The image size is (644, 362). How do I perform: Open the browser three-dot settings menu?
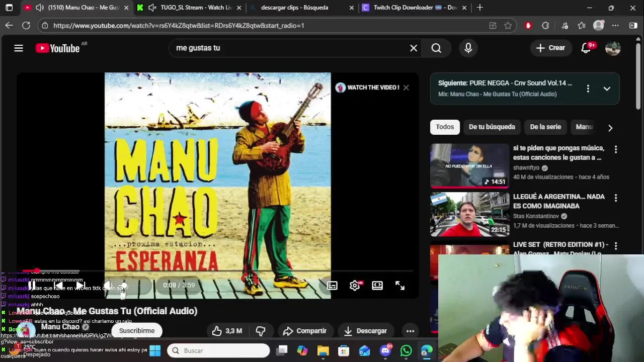pyautogui.click(x=615, y=26)
